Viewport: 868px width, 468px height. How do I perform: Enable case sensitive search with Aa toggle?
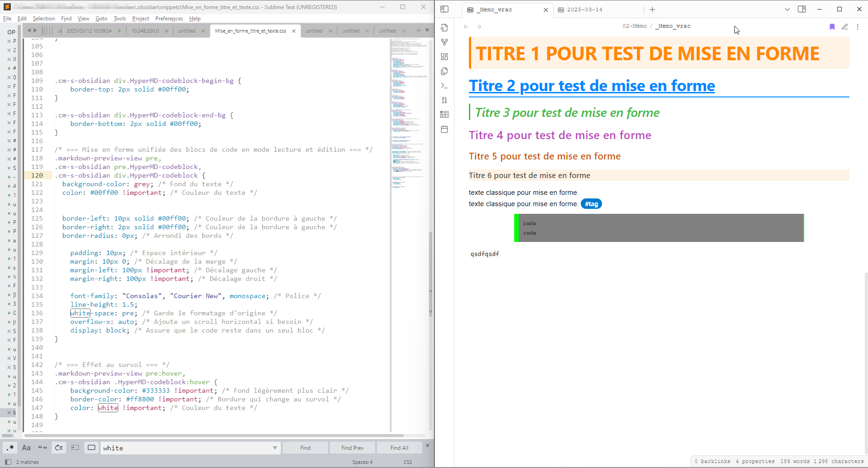(26, 448)
